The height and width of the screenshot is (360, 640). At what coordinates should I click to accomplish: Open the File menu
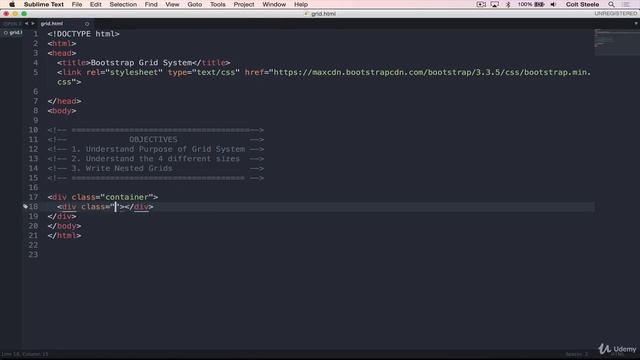(77, 4)
